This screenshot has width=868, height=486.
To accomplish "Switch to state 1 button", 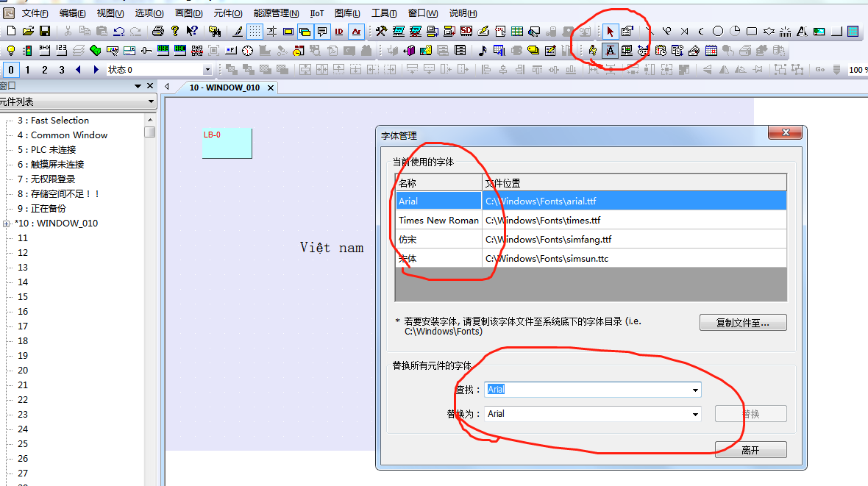I will [x=28, y=70].
